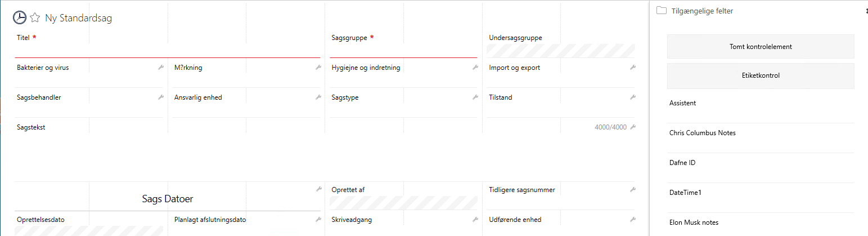Click wrench icon beside Sags Datoer header
Screen dimensions: 868x236
tap(318, 190)
